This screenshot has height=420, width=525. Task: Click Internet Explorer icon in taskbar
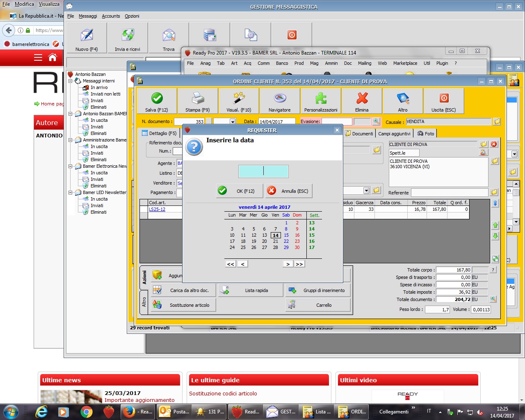pyautogui.click(x=41, y=411)
